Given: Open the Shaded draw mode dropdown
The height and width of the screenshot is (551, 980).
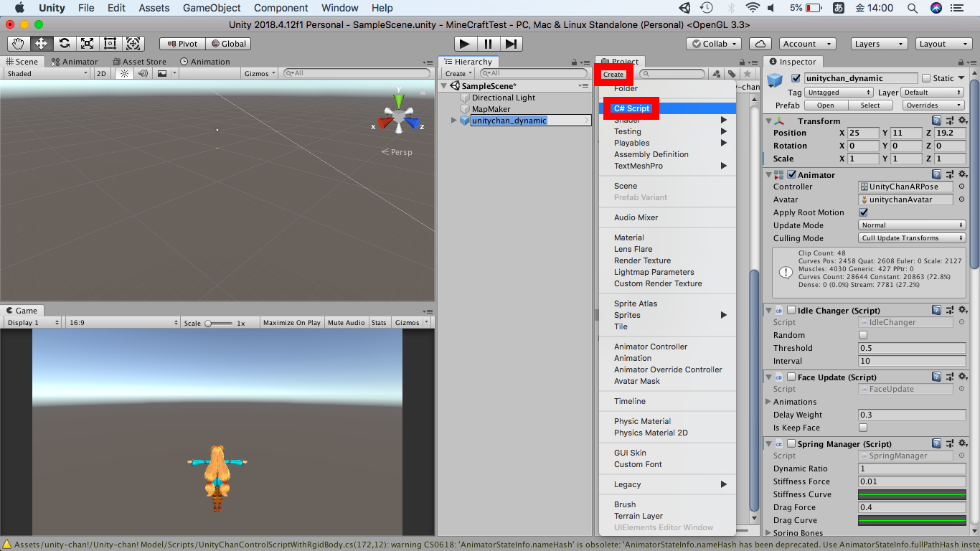Looking at the screenshot, I should tap(48, 73).
